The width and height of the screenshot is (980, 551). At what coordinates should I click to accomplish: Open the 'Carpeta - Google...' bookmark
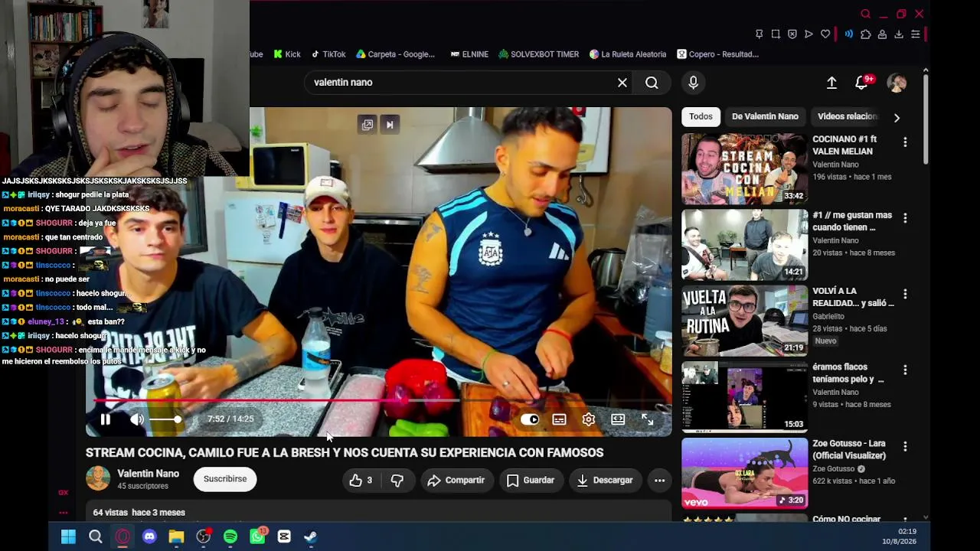point(395,54)
